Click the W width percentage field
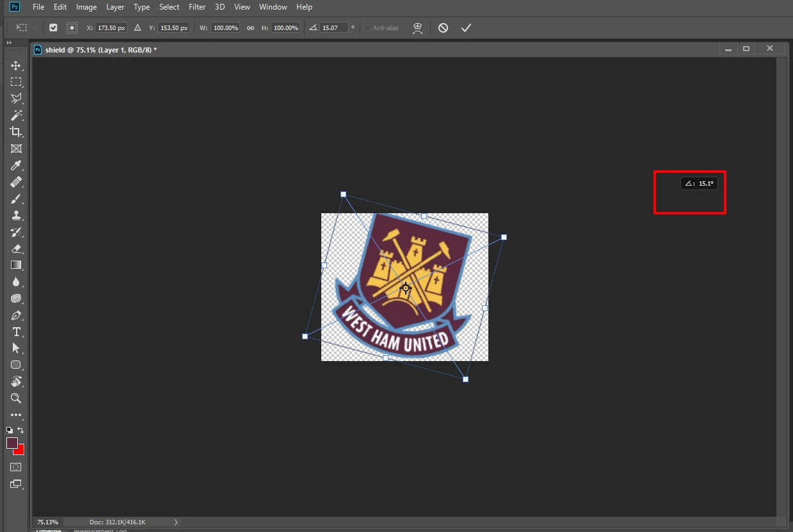The image size is (793, 532). pyautogui.click(x=225, y=28)
